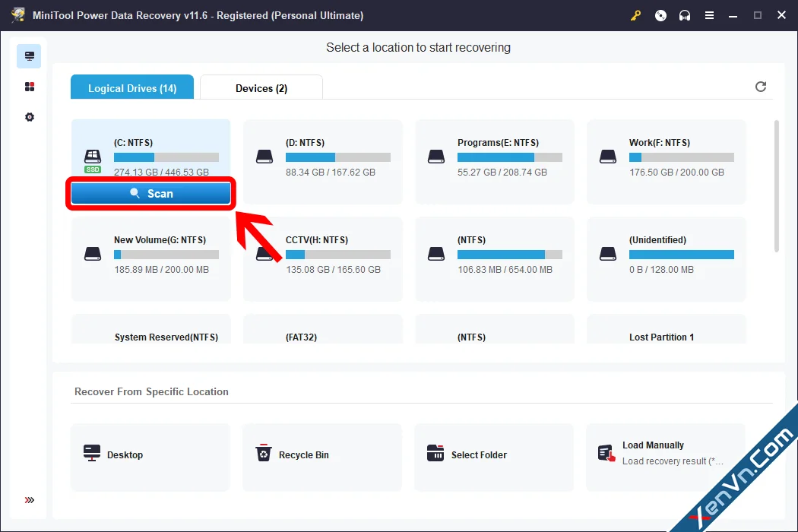
Task: Click the 176.50 GB / 200.00 GB text
Action: coord(676,172)
